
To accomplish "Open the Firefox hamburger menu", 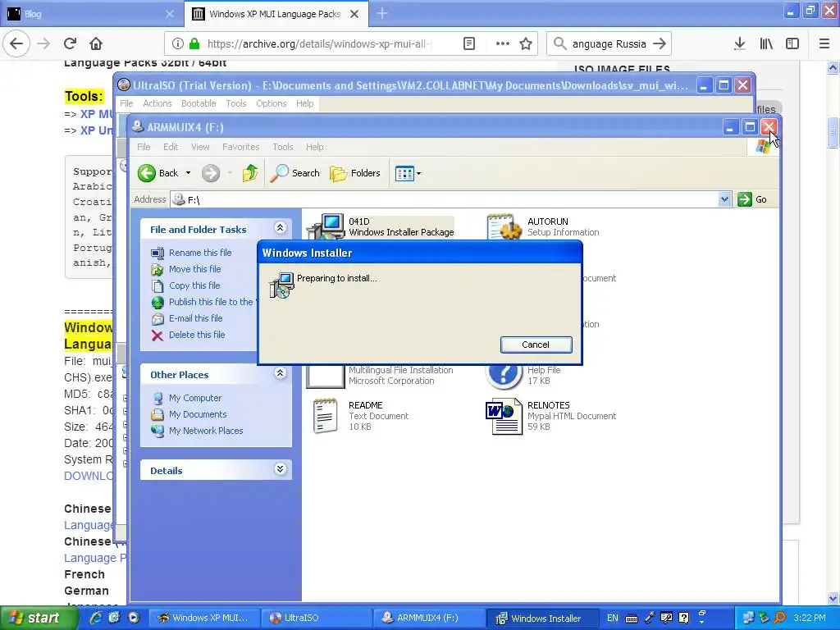I will coord(824,43).
